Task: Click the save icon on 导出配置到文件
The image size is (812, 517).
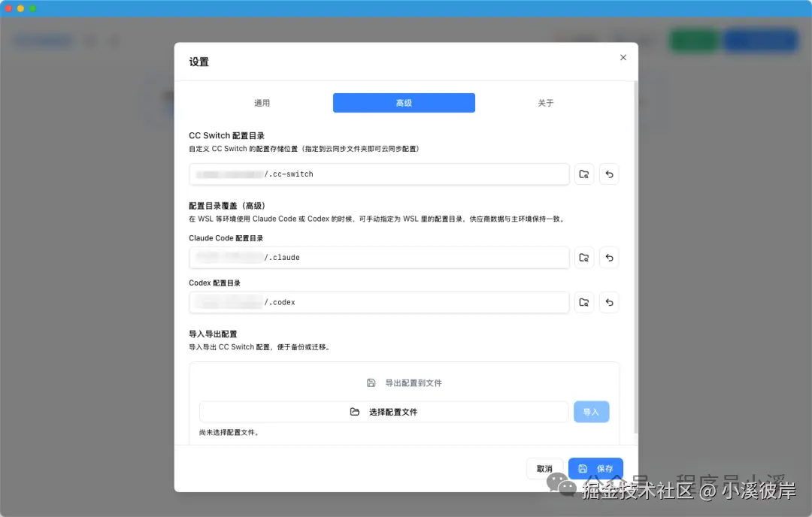Action: (x=371, y=382)
